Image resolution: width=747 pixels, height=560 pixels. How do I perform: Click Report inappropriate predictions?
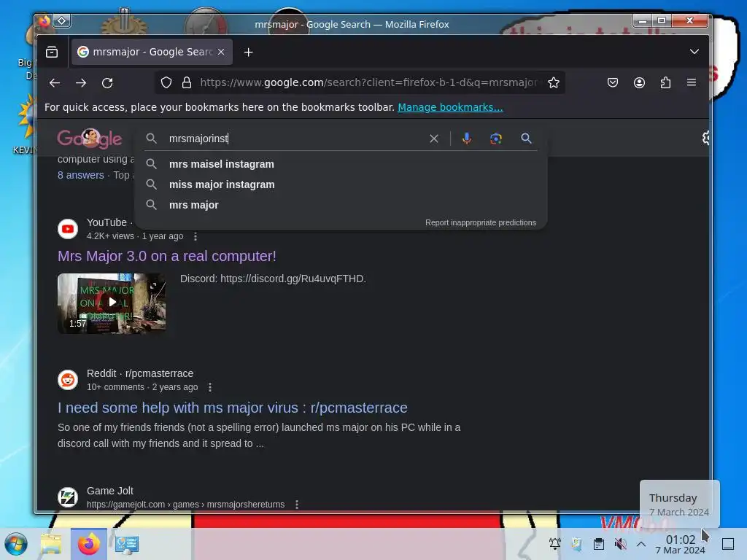[480, 222]
